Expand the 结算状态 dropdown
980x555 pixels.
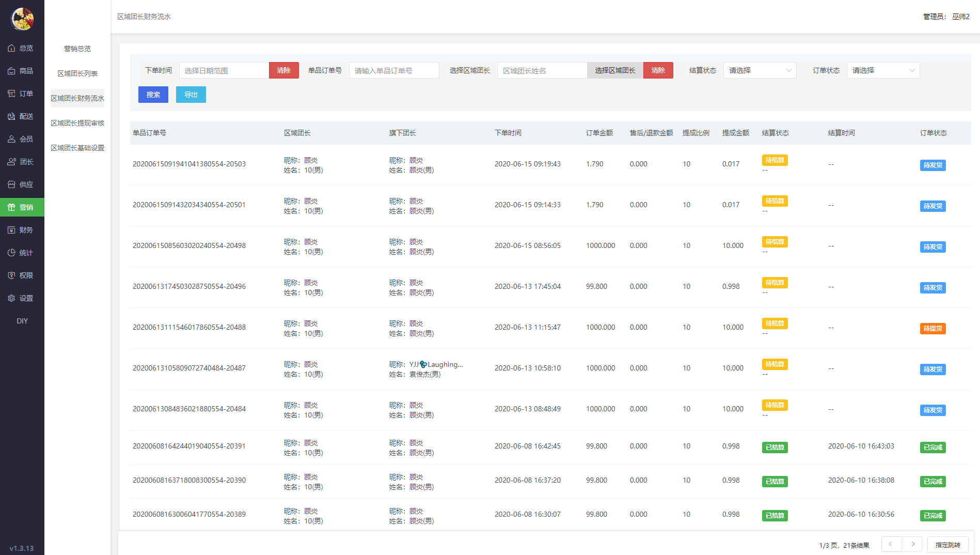[760, 70]
